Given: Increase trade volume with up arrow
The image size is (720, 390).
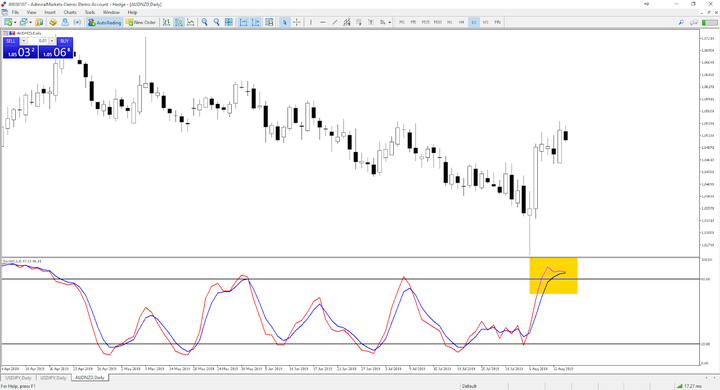Looking at the screenshot, I should (x=52, y=41).
